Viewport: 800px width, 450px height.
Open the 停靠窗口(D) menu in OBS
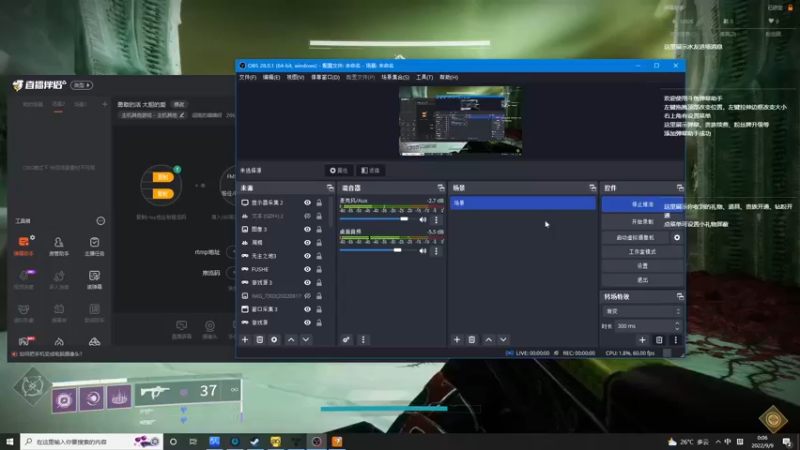click(325, 78)
